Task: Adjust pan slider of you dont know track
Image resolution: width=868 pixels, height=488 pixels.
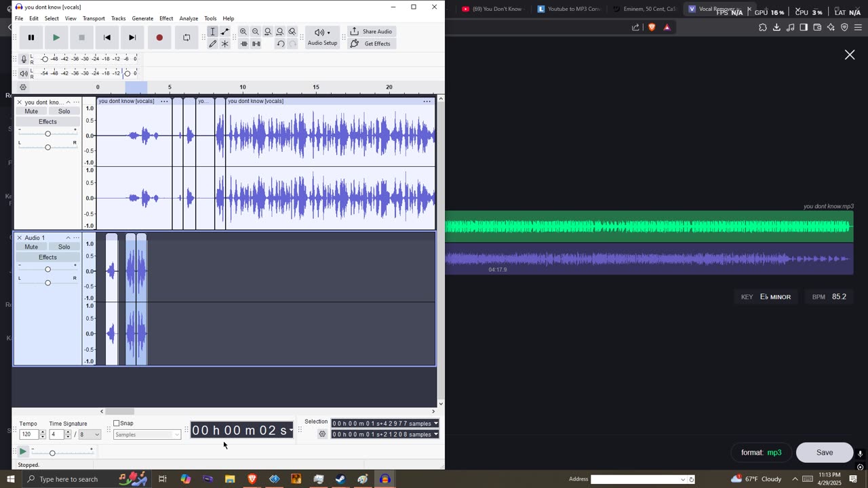Action: coord(47,147)
